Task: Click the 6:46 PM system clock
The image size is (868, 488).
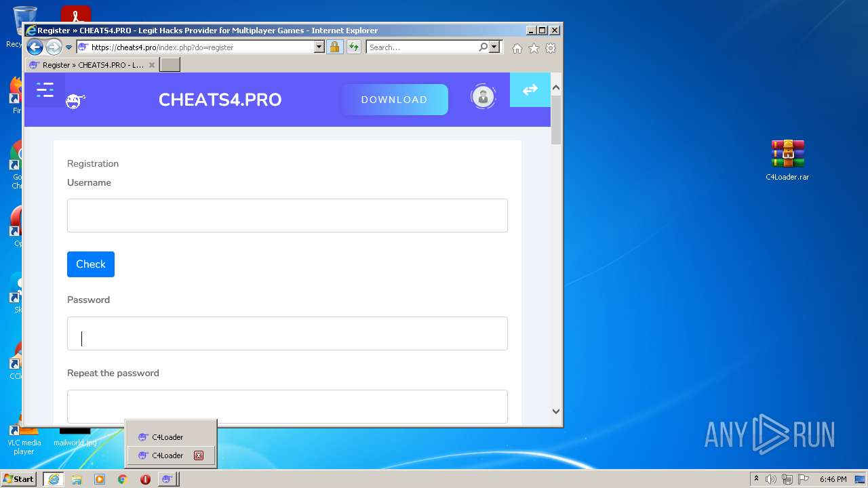Action: click(x=833, y=479)
